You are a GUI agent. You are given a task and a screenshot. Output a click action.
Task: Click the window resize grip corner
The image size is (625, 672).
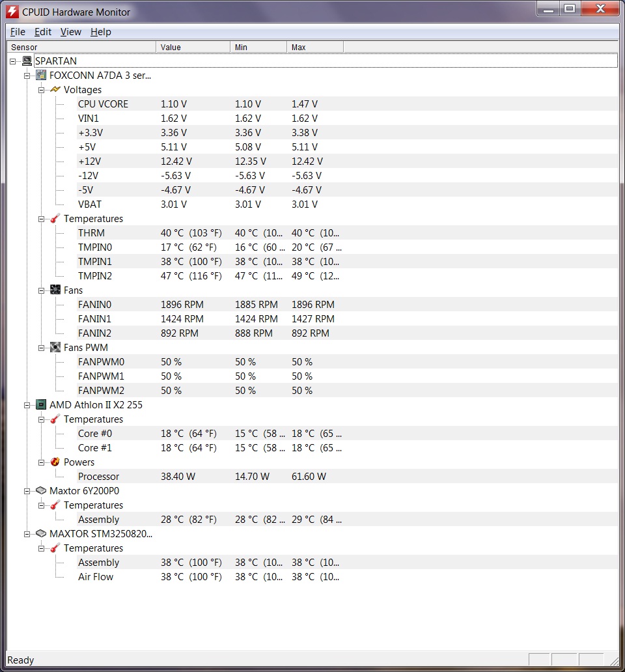pos(614,660)
